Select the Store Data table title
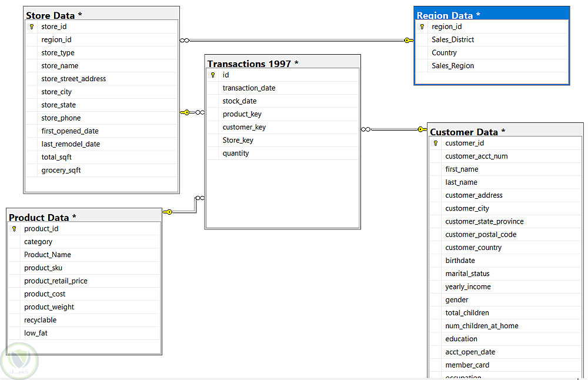588x380 pixels. (54, 15)
